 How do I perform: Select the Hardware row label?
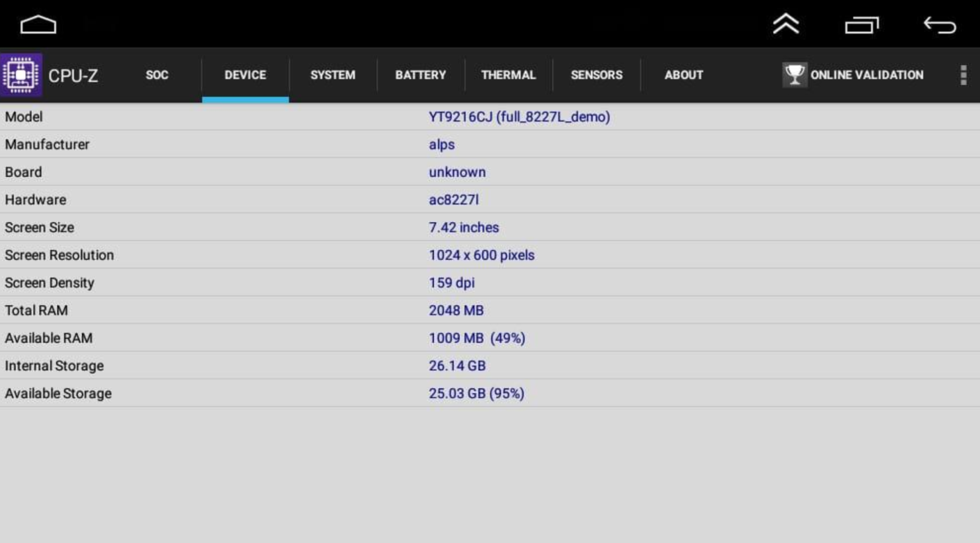coord(36,199)
